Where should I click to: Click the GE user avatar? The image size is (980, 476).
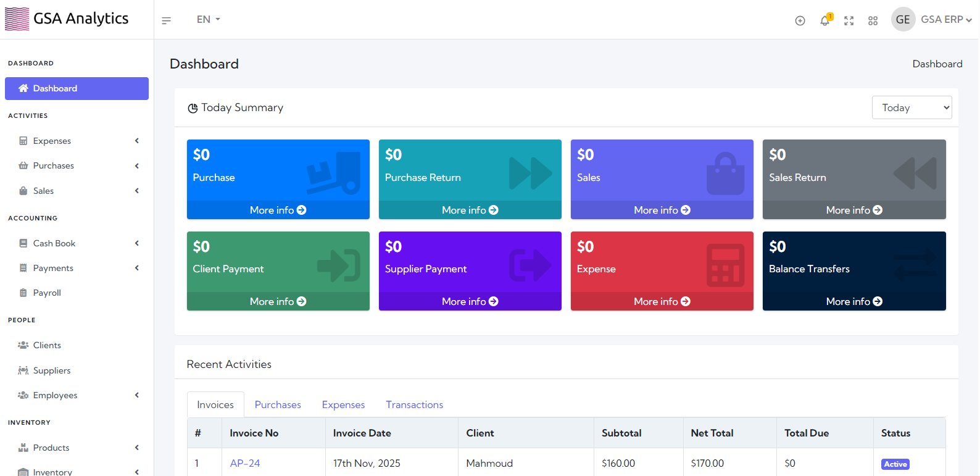point(903,19)
